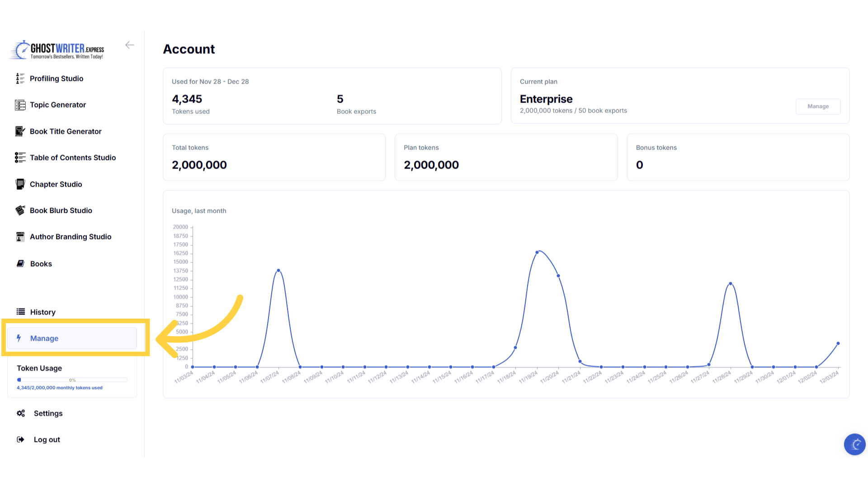868x488 pixels.
Task: Click the Book Blurb Studio icon
Action: pos(20,211)
